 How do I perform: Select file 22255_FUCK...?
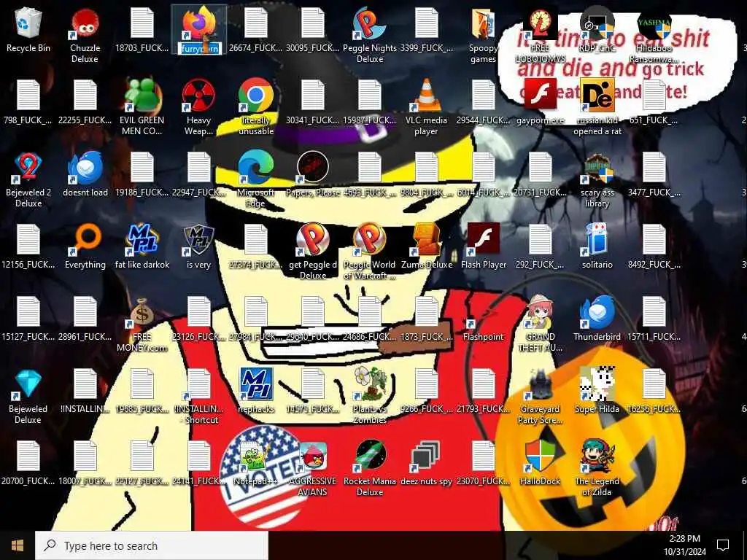tap(85, 96)
